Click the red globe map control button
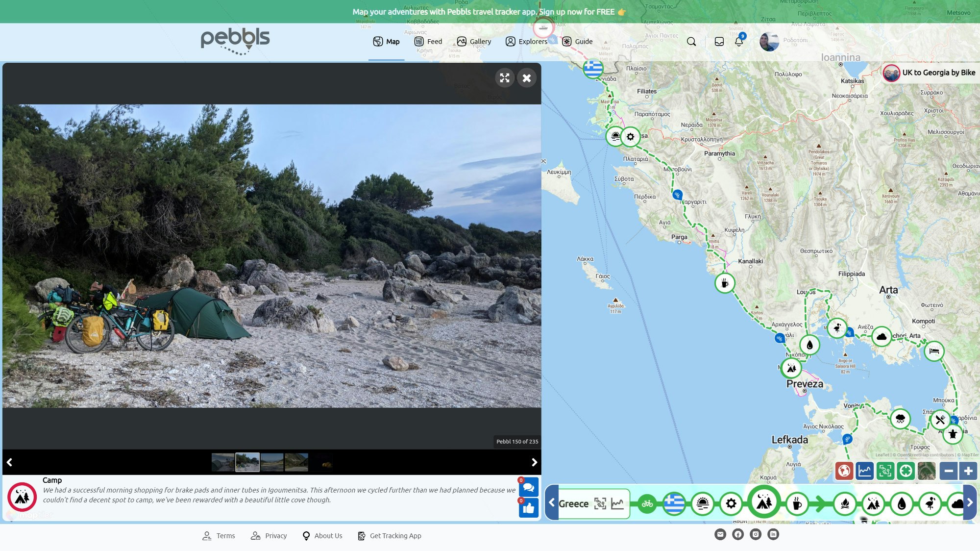The width and height of the screenshot is (980, 551). point(844,471)
